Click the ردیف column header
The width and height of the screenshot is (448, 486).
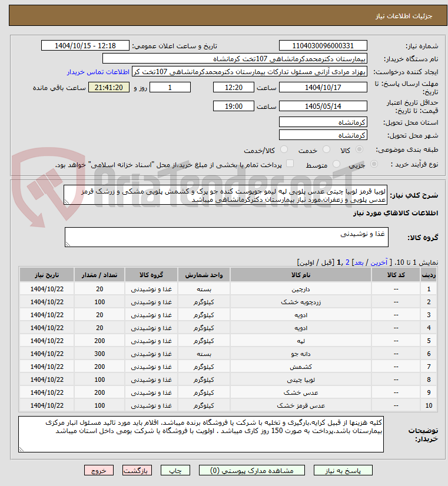[x=429, y=275]
